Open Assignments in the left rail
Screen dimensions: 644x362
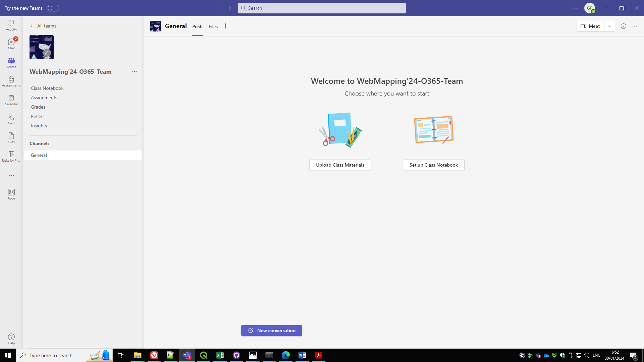(x=11, y=81)
